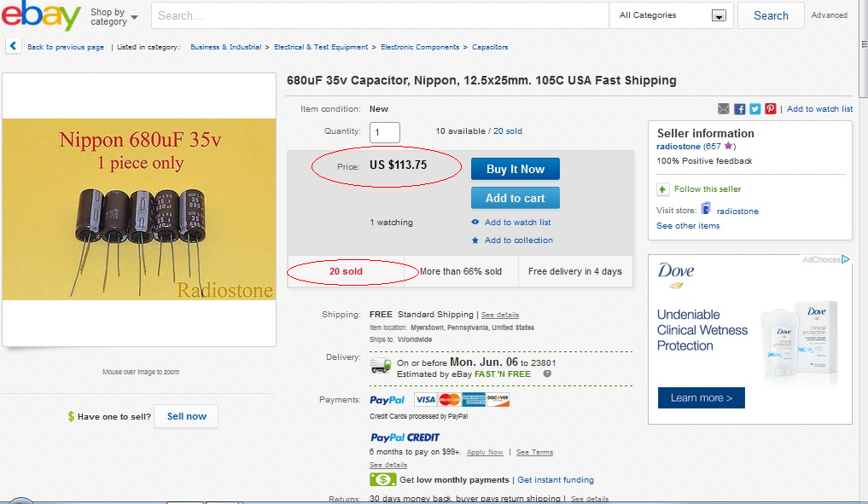Click the FAST 'N FREE help question mark

pos(548,374)
